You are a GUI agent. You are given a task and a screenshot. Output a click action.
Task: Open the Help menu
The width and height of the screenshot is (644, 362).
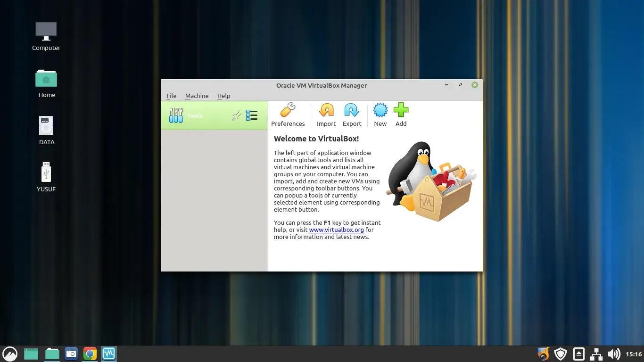(223, 96)
